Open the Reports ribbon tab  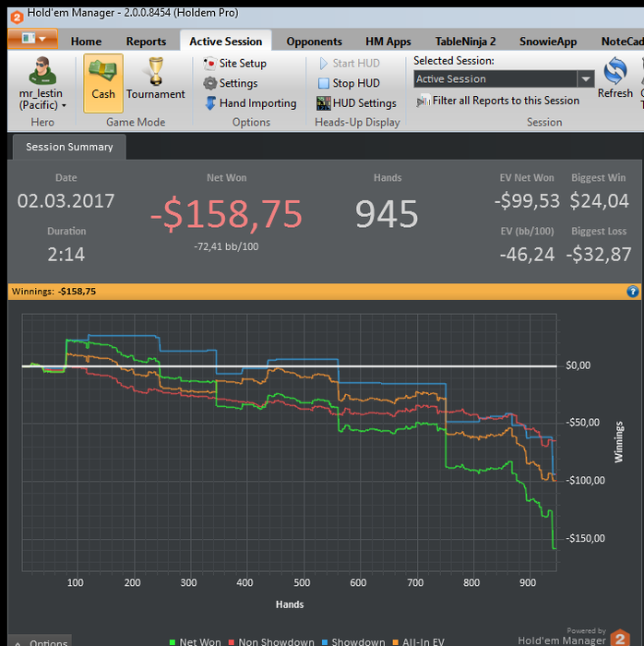coord(146,42)
